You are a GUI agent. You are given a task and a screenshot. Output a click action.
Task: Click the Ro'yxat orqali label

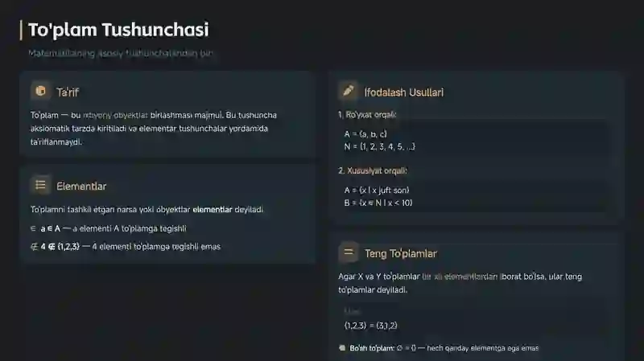click(367, 115)
